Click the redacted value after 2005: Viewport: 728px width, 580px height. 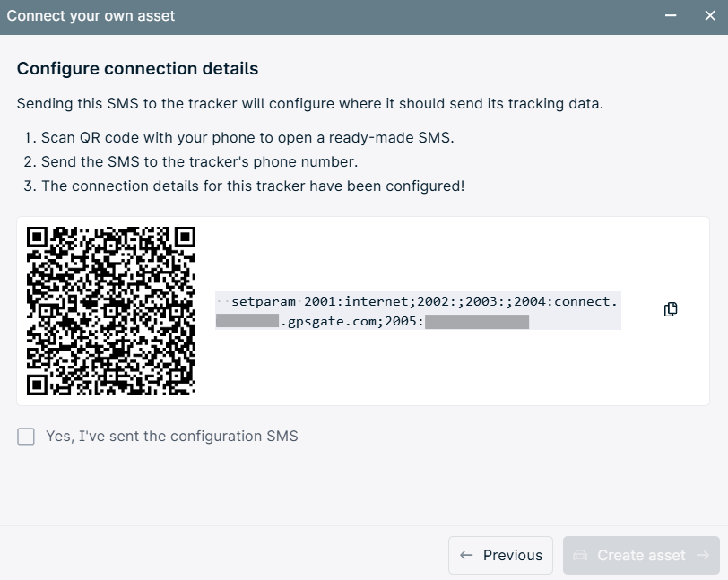tap(477, 321)
